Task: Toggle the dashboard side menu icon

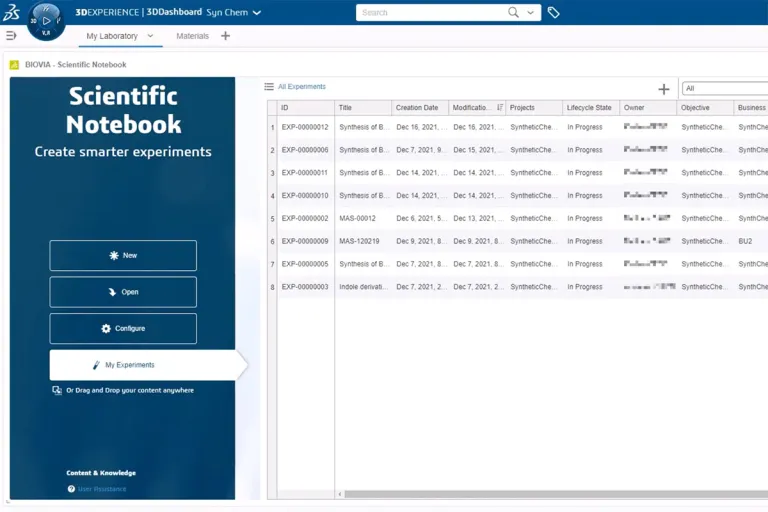Action: [11, 35]
